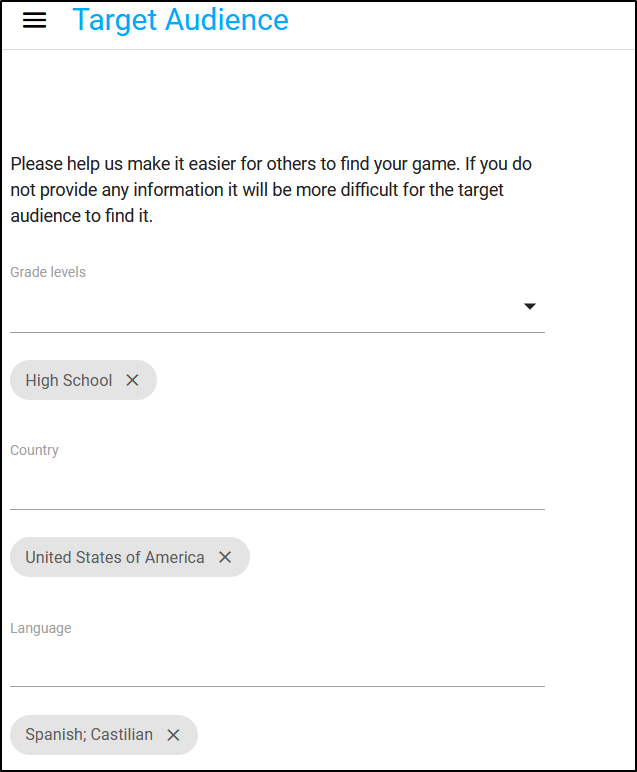Click the underline below the Grade levels field
This screenshot has height=772, width=637.
point(277,332)
